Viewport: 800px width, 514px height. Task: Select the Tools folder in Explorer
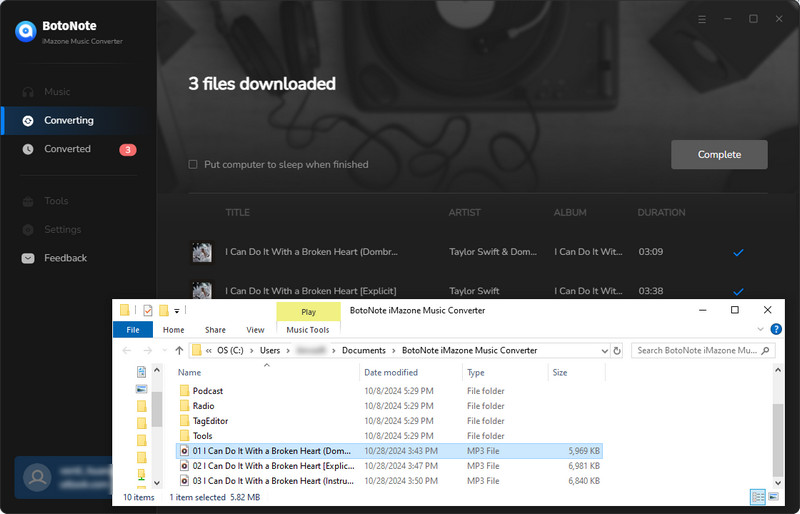(x=202, y=436)
